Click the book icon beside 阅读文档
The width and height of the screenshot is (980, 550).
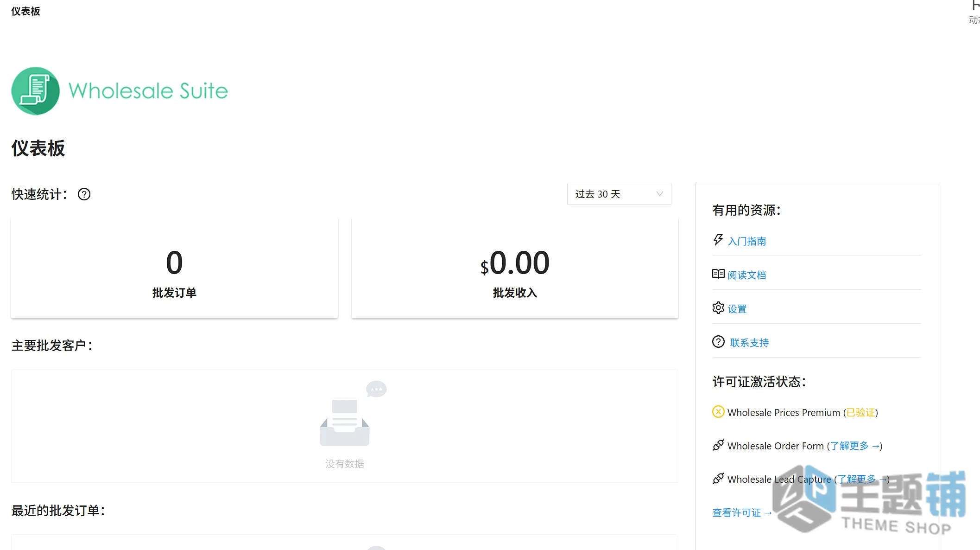tap(718, 274)
